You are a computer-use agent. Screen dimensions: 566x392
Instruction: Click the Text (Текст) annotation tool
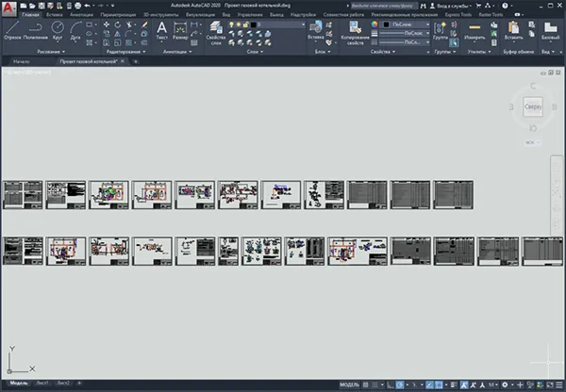pos(161,30)
